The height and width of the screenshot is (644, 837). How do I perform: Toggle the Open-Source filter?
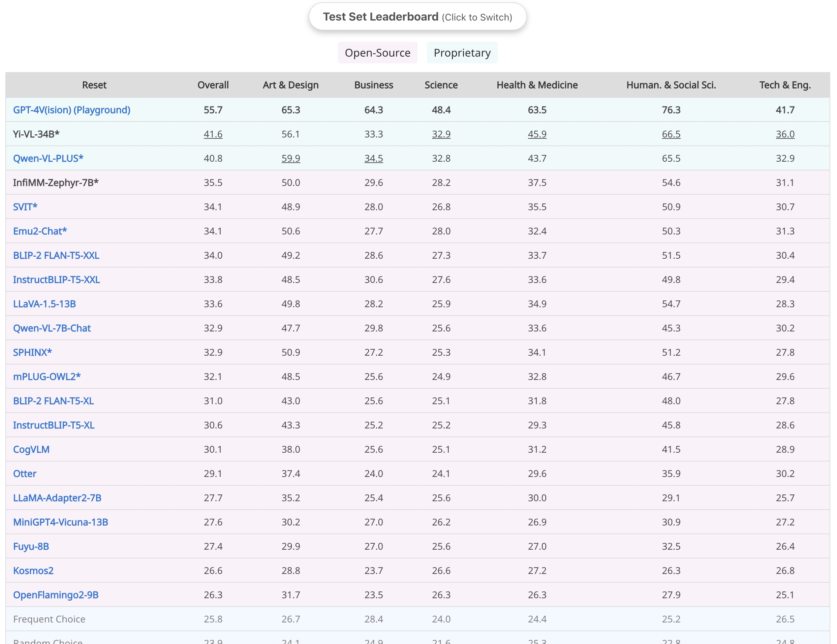377,53
